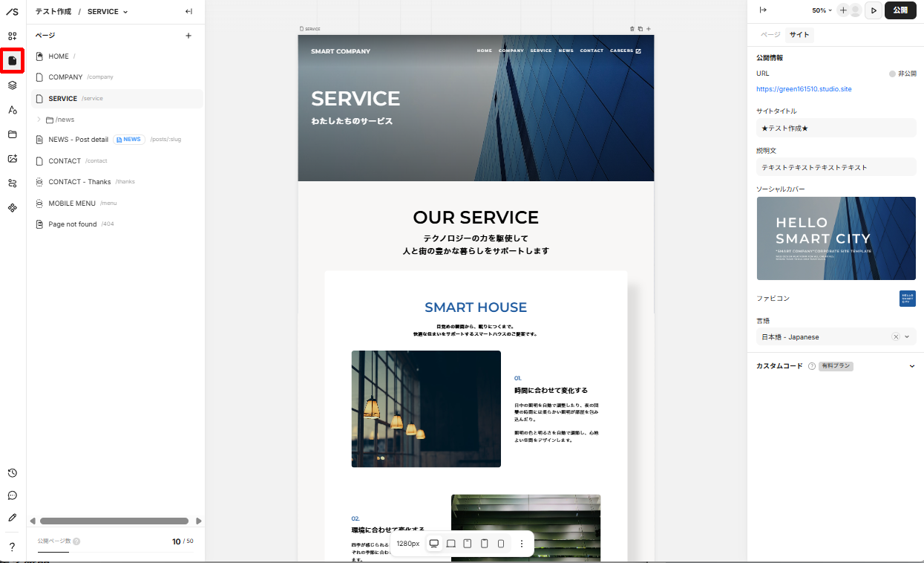This screenshot has width=924, height=563.
Task: Select the CONTACT page in list
Action: click(x=65, y=161)
